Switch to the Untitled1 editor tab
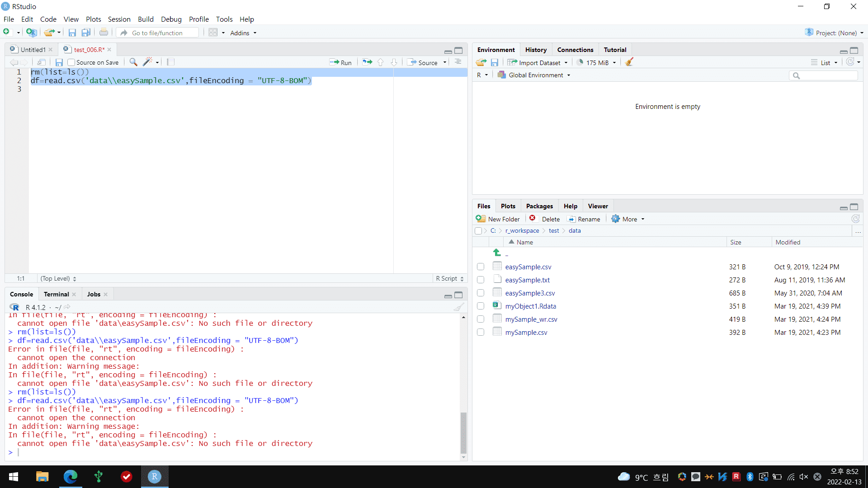Image resolution: width=868 pixels, height=488 pixels. coord(33,50)
